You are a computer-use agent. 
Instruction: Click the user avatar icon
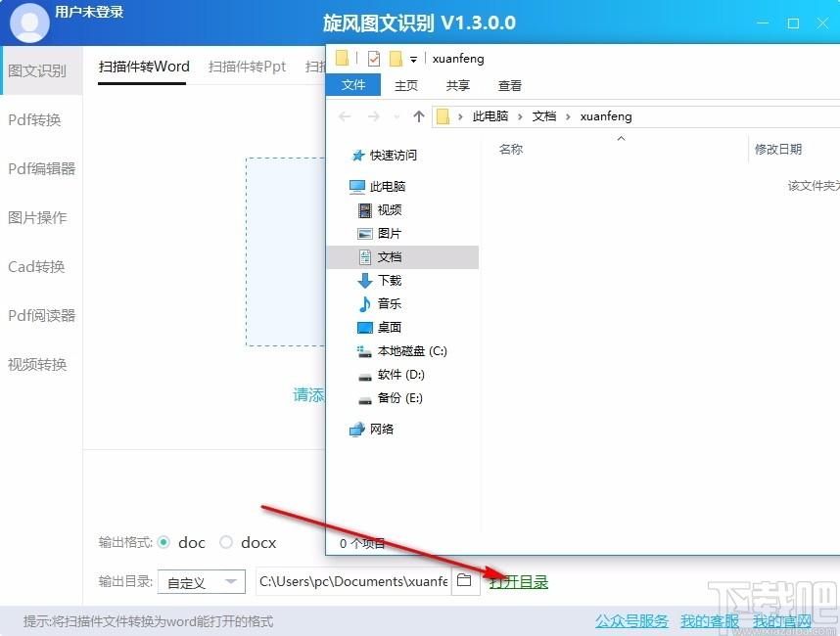pyautogui.click(x=29, y=23)
